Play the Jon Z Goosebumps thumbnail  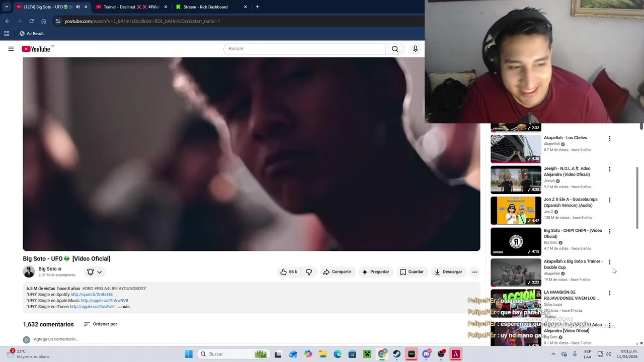click(x=516, y=211)
